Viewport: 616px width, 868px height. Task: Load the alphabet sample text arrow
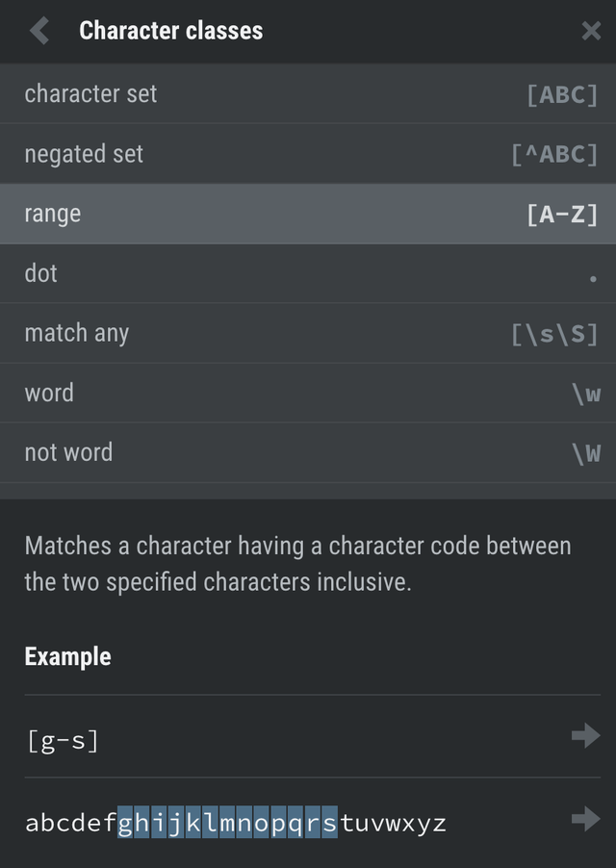(584, 819)
